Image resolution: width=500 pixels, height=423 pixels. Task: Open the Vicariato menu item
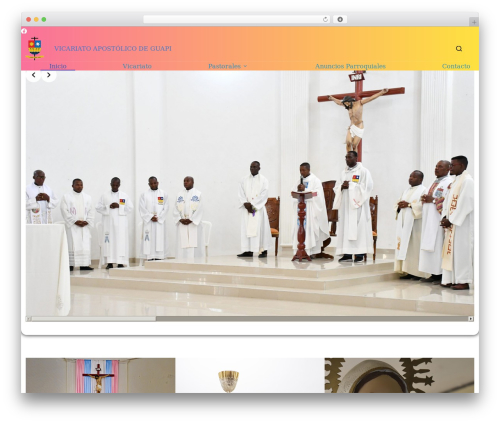(137, 66)
